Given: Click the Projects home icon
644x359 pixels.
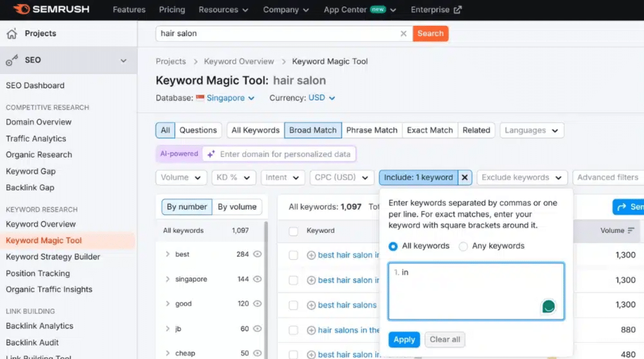Looking at the screenshot, I should pyautogui.click(x=12, y=34).
